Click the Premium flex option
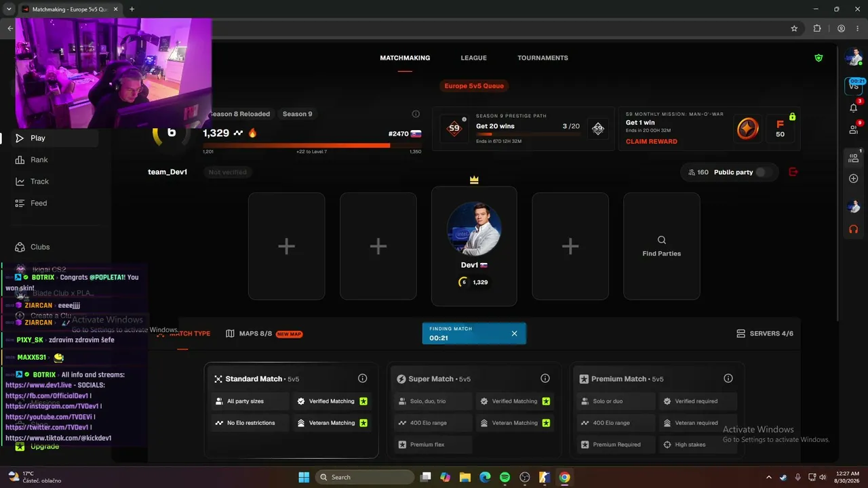Image resolution: width=868 pixels, height=488 pixels. (433, 445)
